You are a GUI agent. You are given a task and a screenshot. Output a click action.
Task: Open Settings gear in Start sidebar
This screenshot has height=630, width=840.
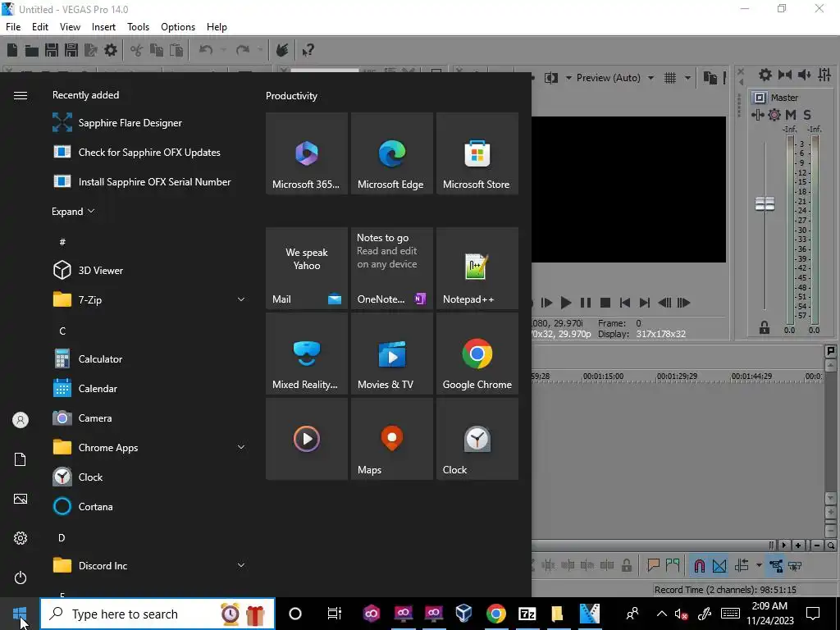coord(21,538)
